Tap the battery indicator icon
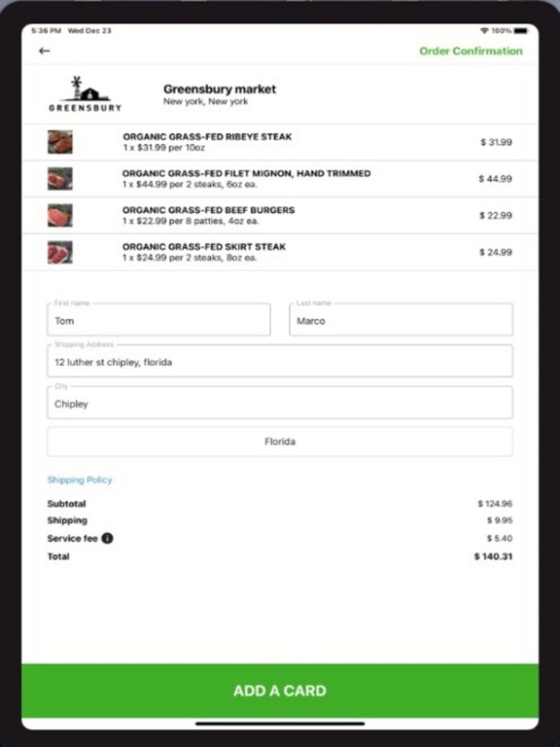Viewport: 560px width, 747px height. tap(520, 31)
